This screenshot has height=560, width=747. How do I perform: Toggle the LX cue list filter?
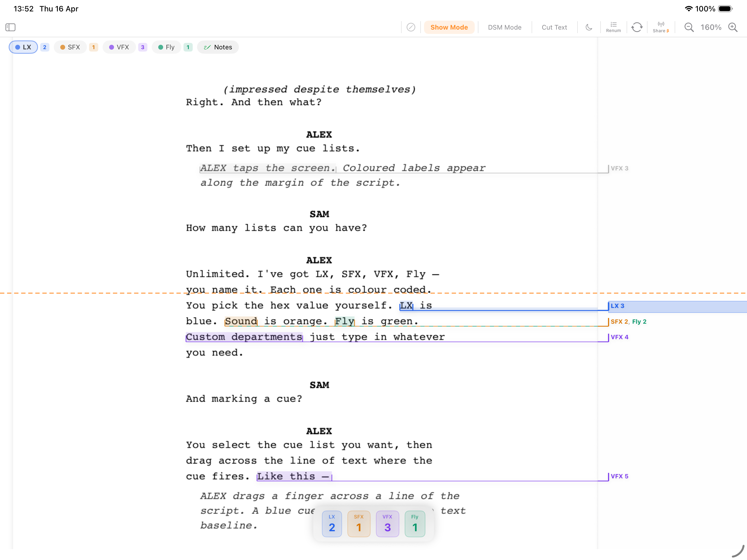23,47
